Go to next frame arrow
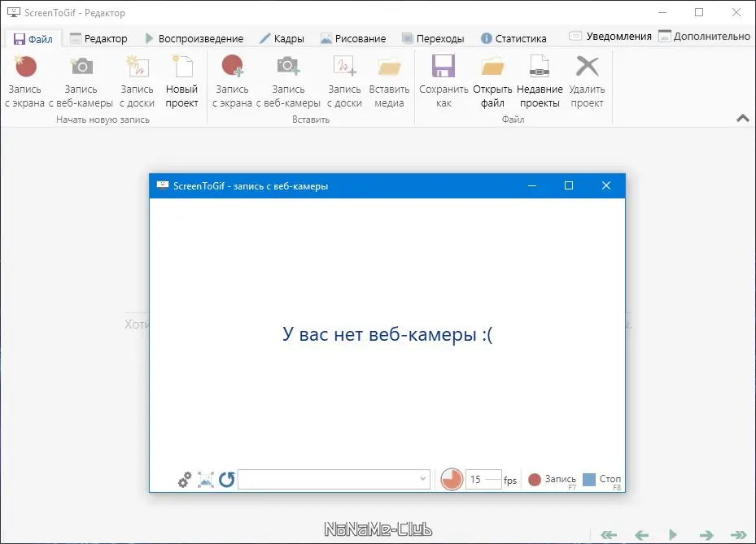The width and height of the screenshot is (756, 544). click(706, 535)
